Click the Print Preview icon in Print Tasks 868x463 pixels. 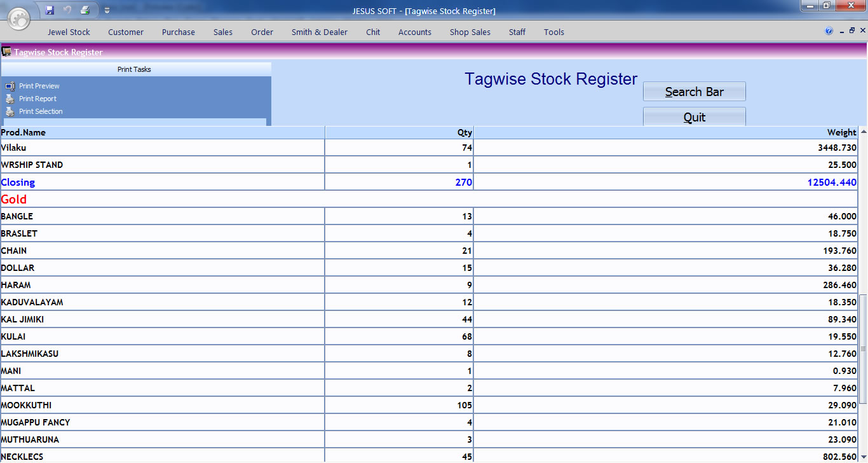click(x=10, y=86)
